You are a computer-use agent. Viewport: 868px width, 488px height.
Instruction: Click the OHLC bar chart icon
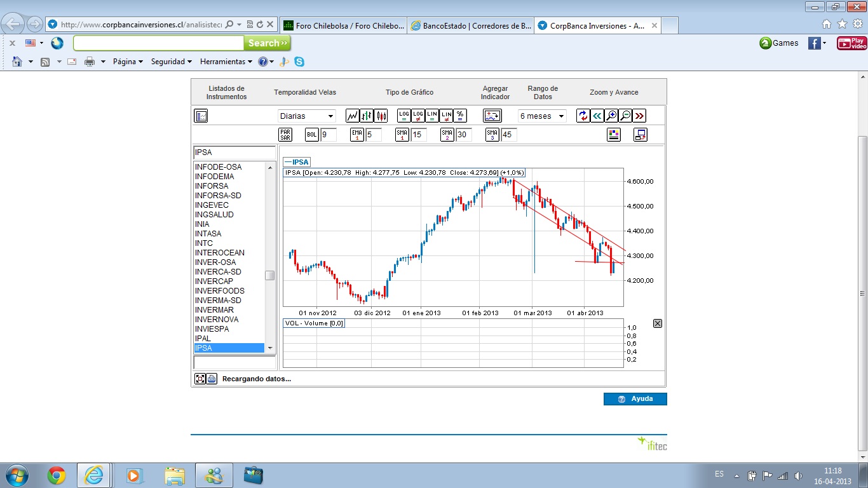tap(367, 116)
